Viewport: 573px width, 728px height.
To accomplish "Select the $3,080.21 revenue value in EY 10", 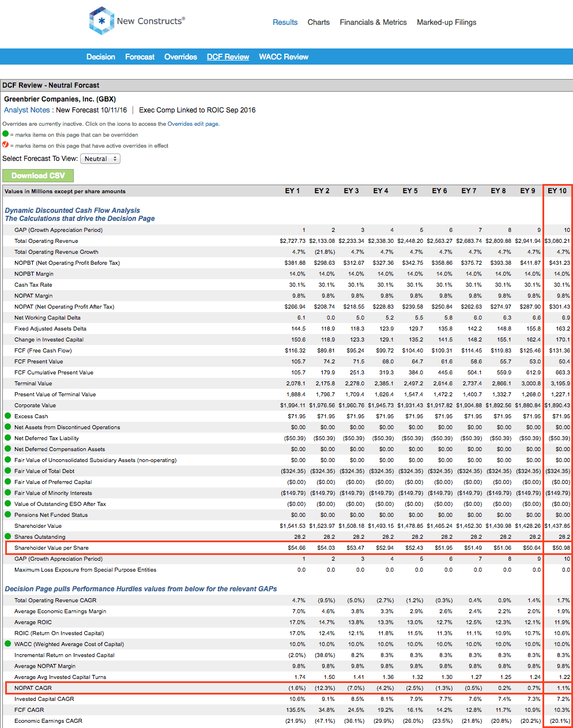I will pos(557,241).
